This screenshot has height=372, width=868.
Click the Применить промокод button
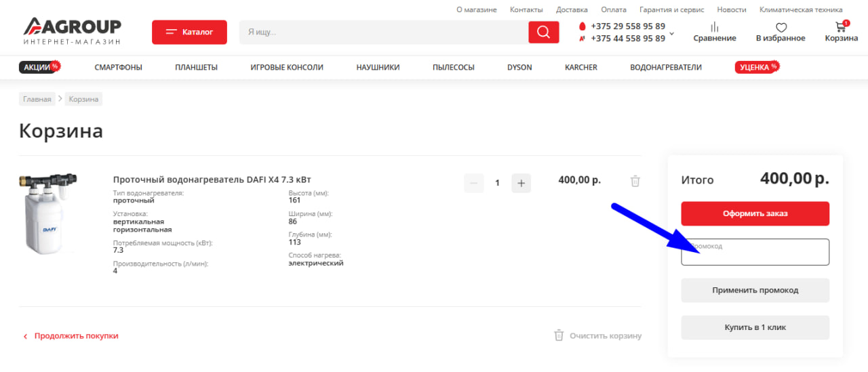pyautogui.click(x=755, y=290)
